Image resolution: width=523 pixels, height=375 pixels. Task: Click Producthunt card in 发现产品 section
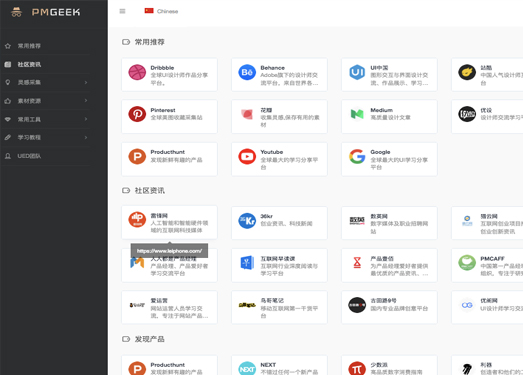coord(169,365)
